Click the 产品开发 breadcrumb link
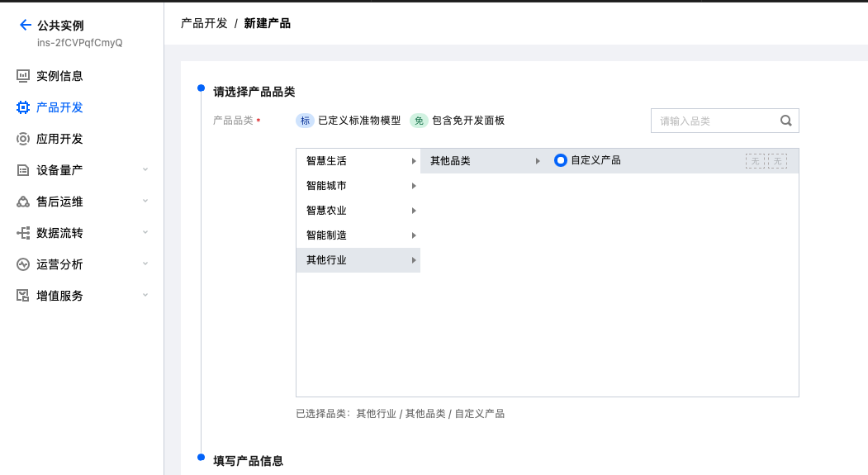This screenshot has height=475, width=868. [x=204, y=23]
